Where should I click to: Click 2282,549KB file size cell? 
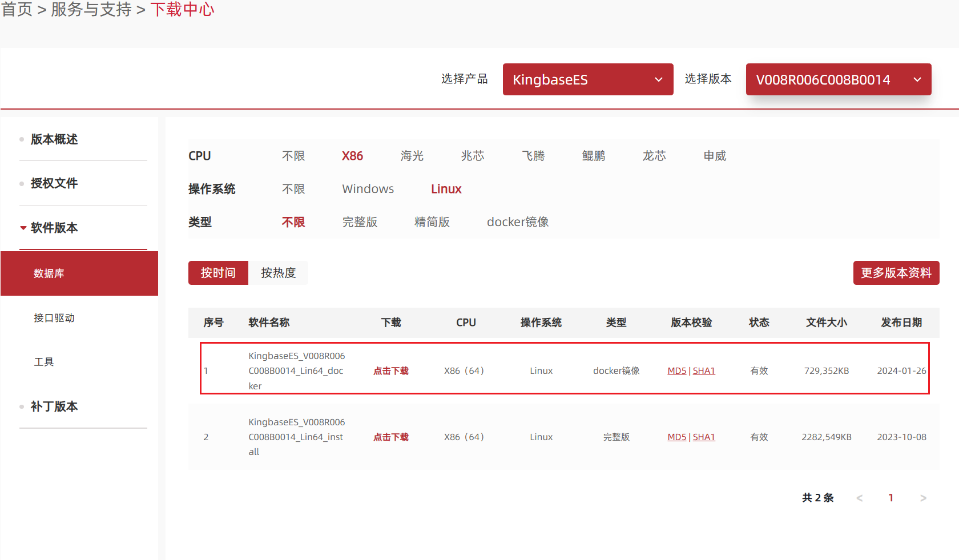click(x=827, y=437)
